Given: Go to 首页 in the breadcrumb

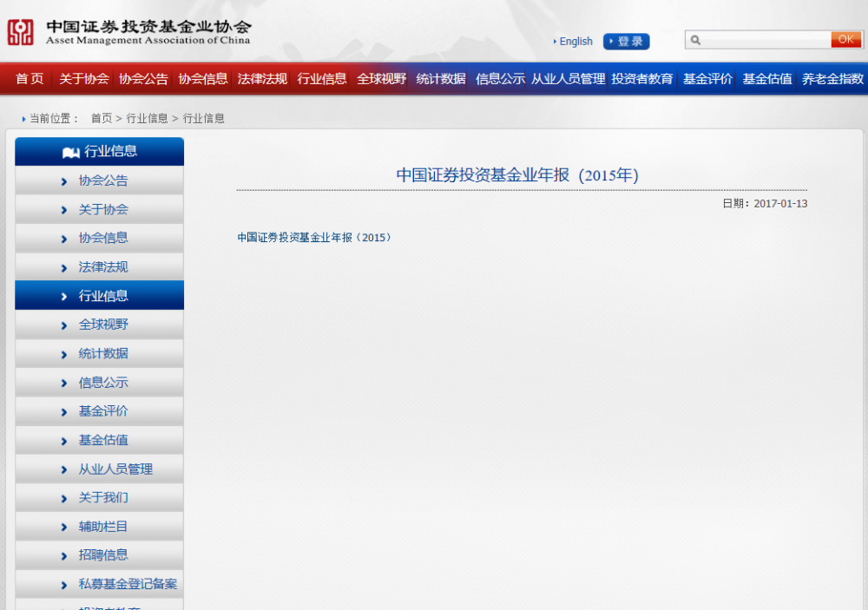Looking at the screenshot, I should point(102,119).
